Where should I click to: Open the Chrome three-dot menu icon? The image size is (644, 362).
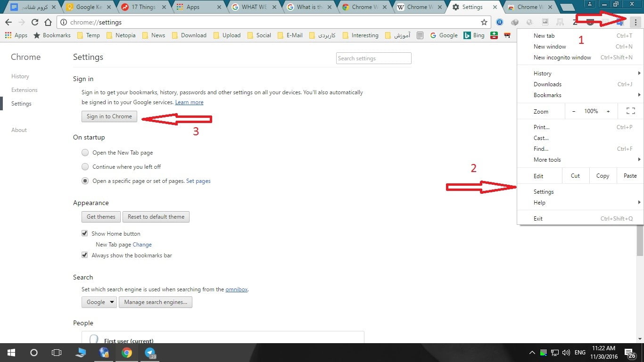point(635,22)
